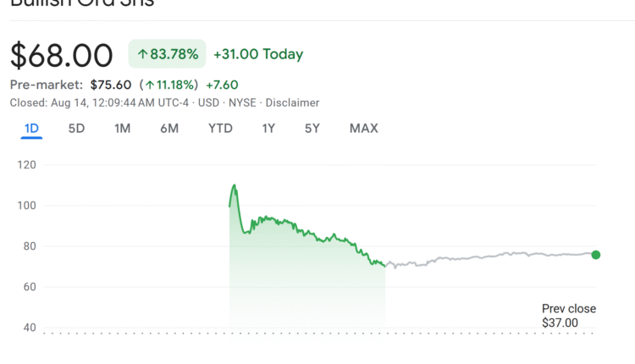Select the 1D time range tab
This screenshot has height=364, width=635.
tap(31, 129)
